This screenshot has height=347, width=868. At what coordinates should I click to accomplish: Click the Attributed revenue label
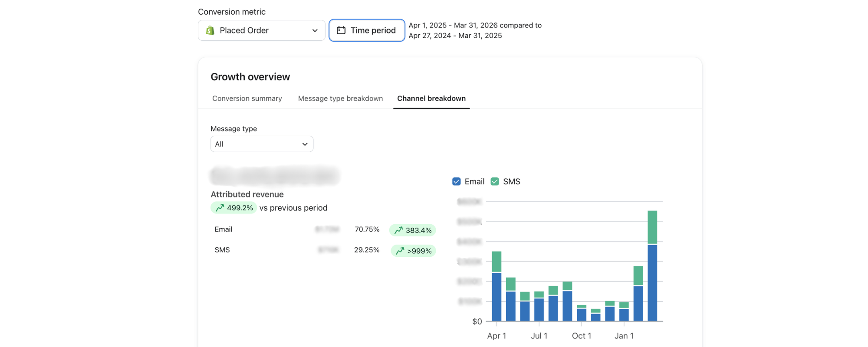247,194
